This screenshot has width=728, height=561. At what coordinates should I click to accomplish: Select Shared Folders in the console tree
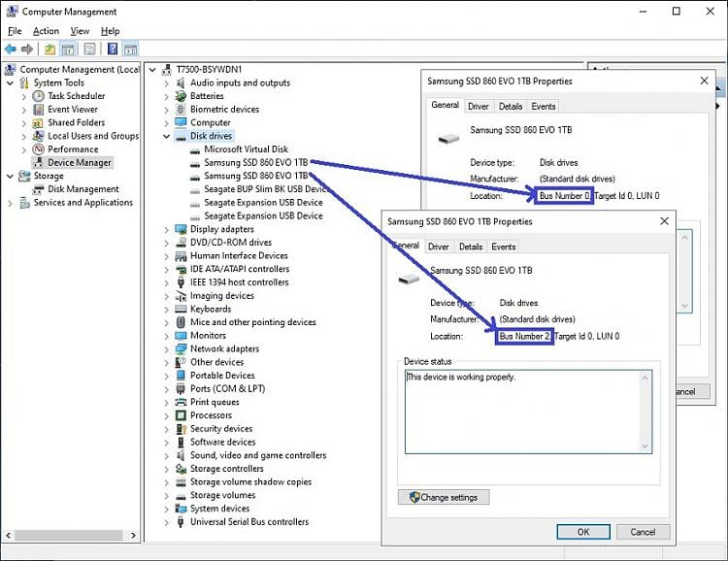76,122
